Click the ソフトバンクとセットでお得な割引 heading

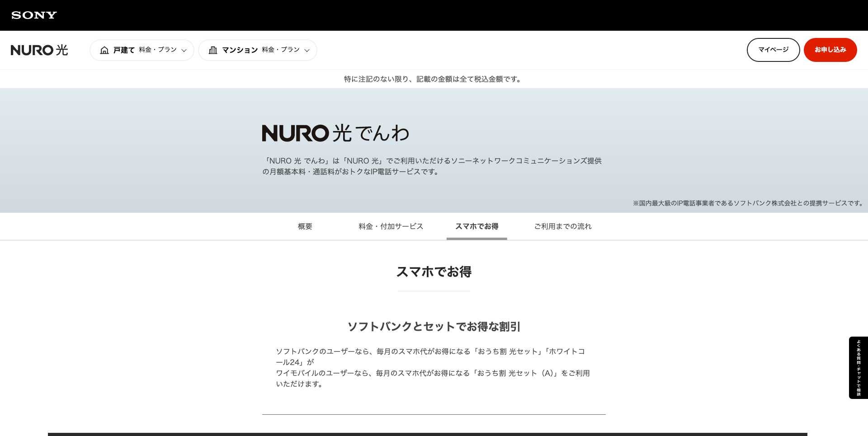click(x=434, y=326)
